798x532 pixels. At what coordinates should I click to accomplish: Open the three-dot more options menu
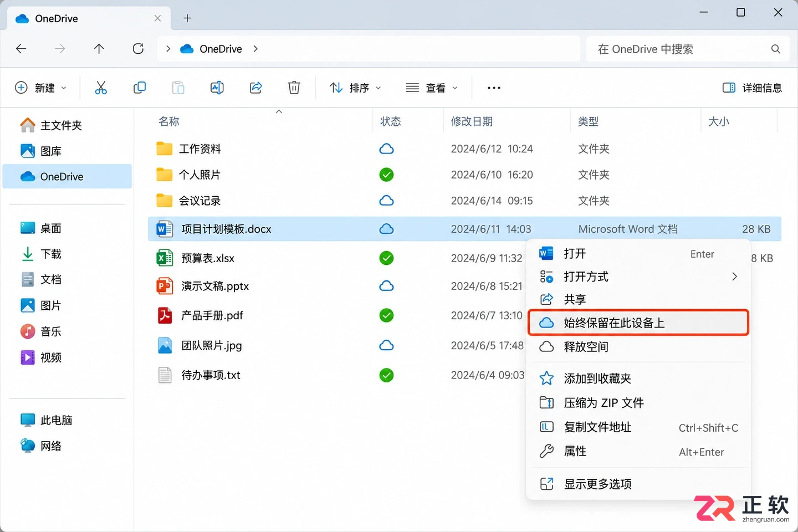(494, 88)
